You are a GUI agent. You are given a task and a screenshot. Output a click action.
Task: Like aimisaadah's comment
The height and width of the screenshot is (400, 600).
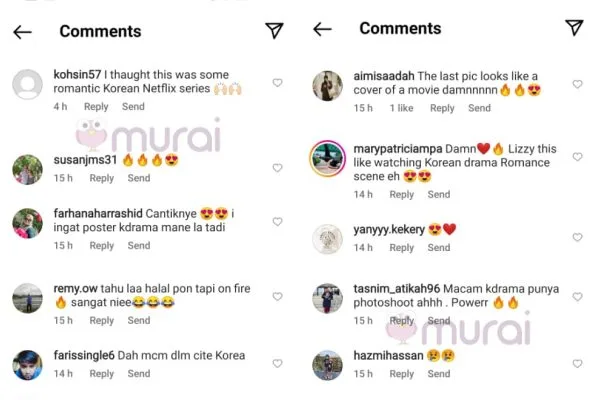[577, 85]
